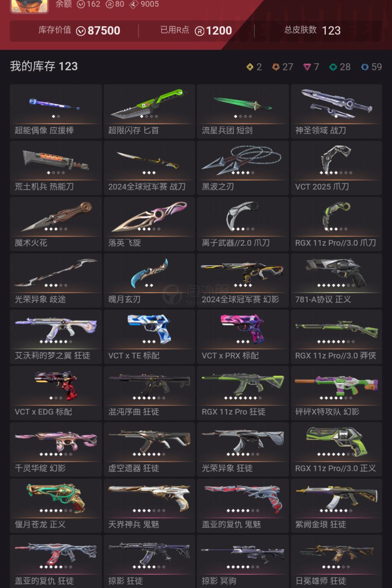
Task: Open the 砰砰X特攻队 幻影 skin
Action: tap(336, 393)
